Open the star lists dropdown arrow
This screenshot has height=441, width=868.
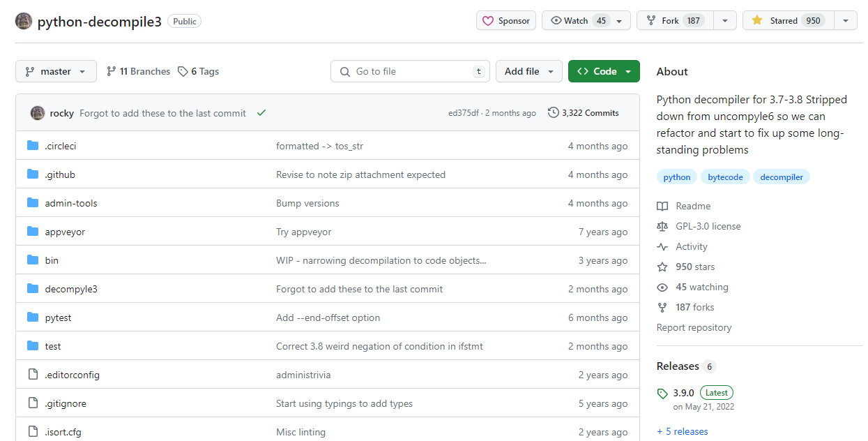click(846, 21)
